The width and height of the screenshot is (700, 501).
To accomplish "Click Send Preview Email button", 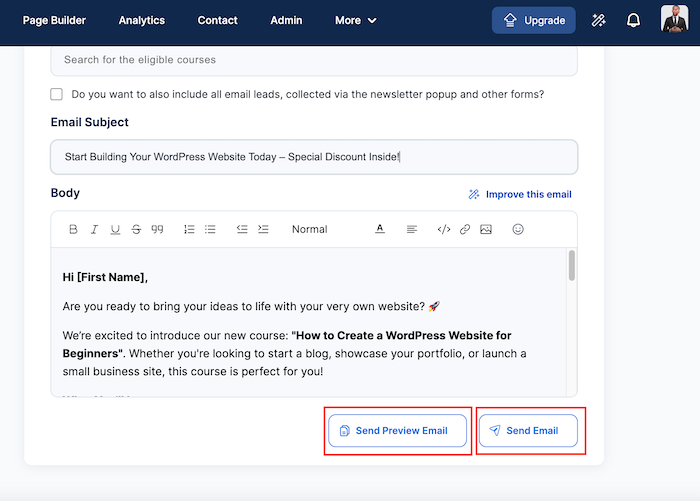I will [397, 431].
